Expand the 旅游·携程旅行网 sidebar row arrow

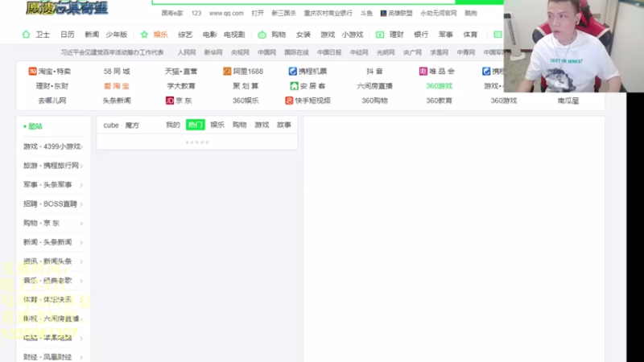coord(81,166)
